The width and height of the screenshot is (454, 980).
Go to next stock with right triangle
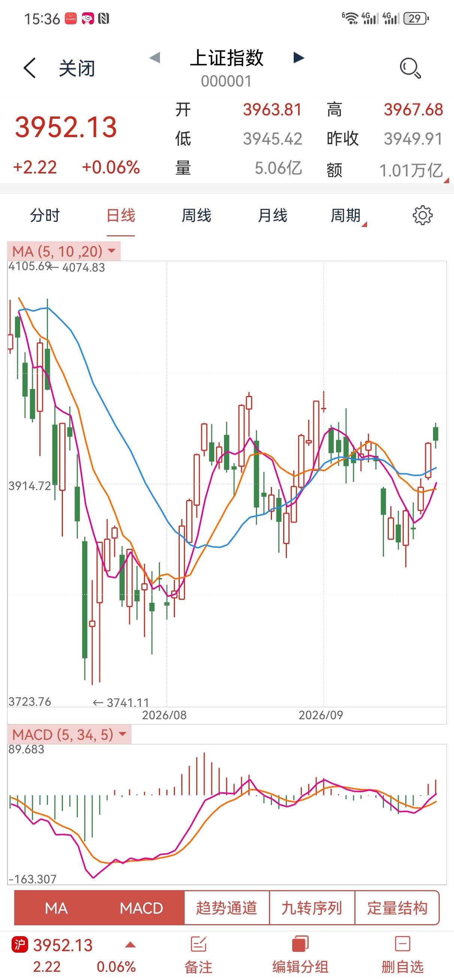[x=299, y=58]
